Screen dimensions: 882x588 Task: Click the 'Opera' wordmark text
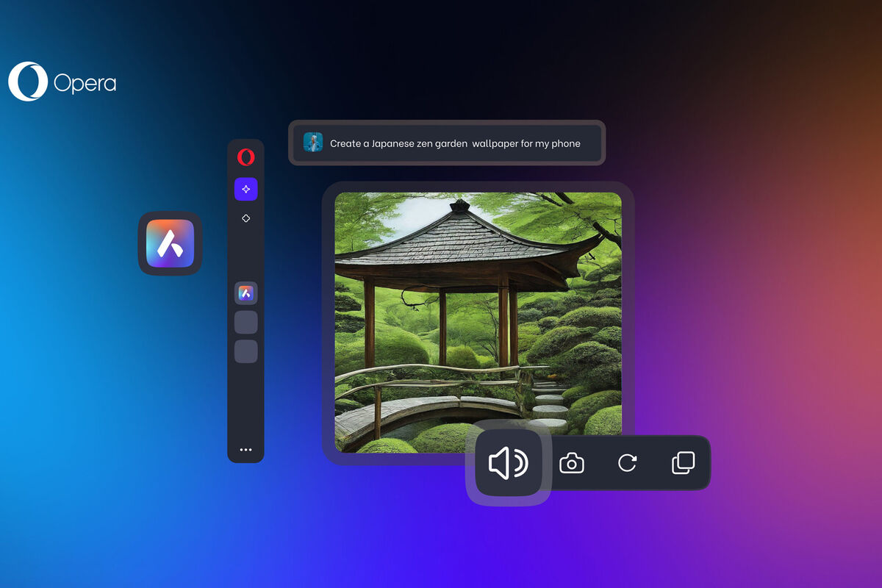point(85,83)
